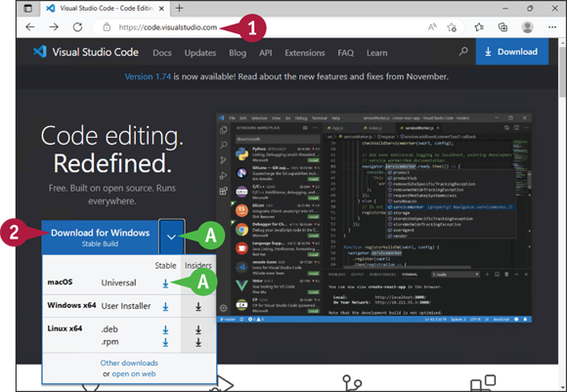Open the Version 1.74 release link
The image size is (567, 392).
pos(148,76)
